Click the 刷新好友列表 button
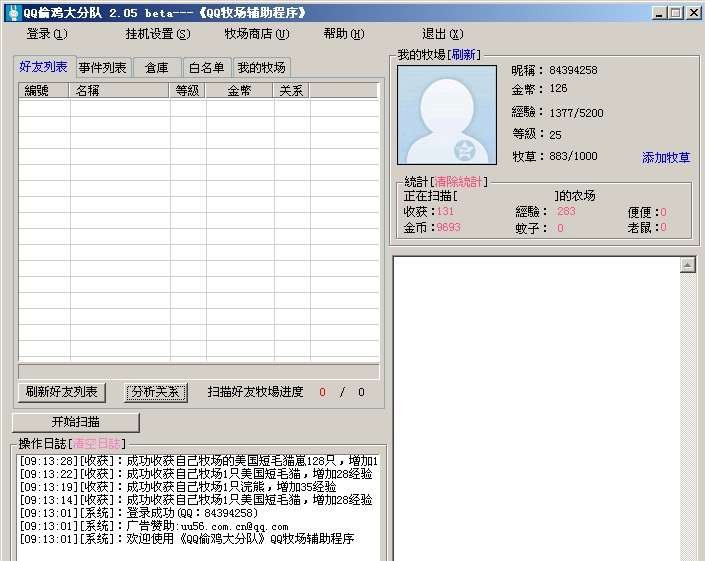This screenshot has height=561, width=705. point(62,392)
